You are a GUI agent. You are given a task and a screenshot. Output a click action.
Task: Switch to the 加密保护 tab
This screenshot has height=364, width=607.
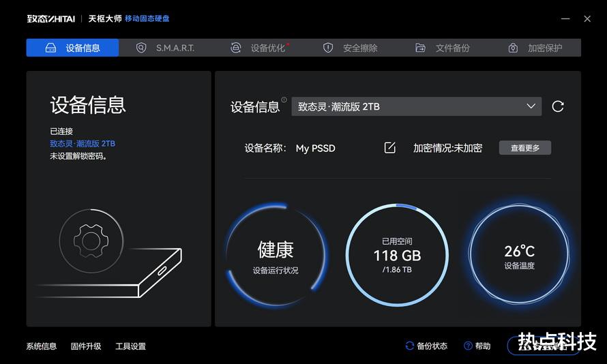535,48
